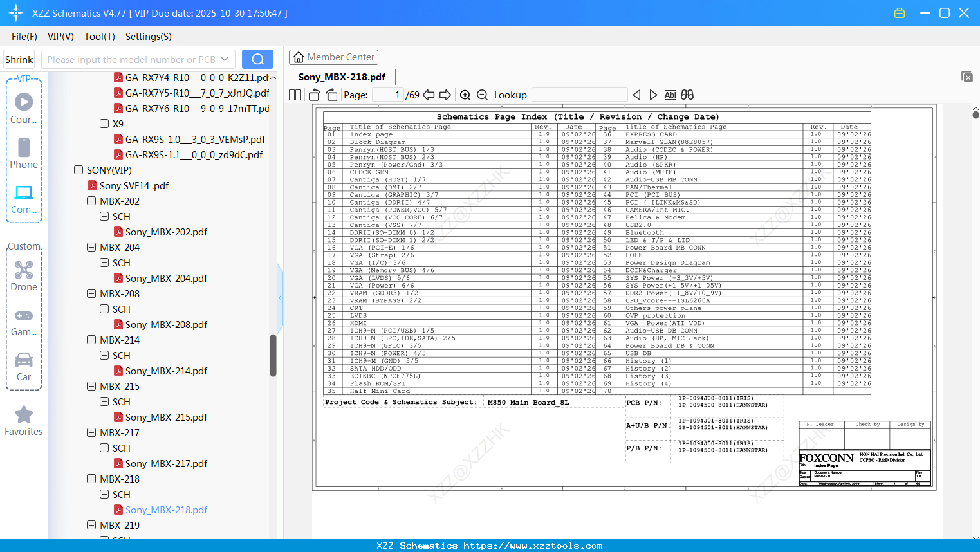Image resolution: width=980 pixels, height=552 pixels.
Task: Click the binoculars search icon
Action: (x=687, y=95)
